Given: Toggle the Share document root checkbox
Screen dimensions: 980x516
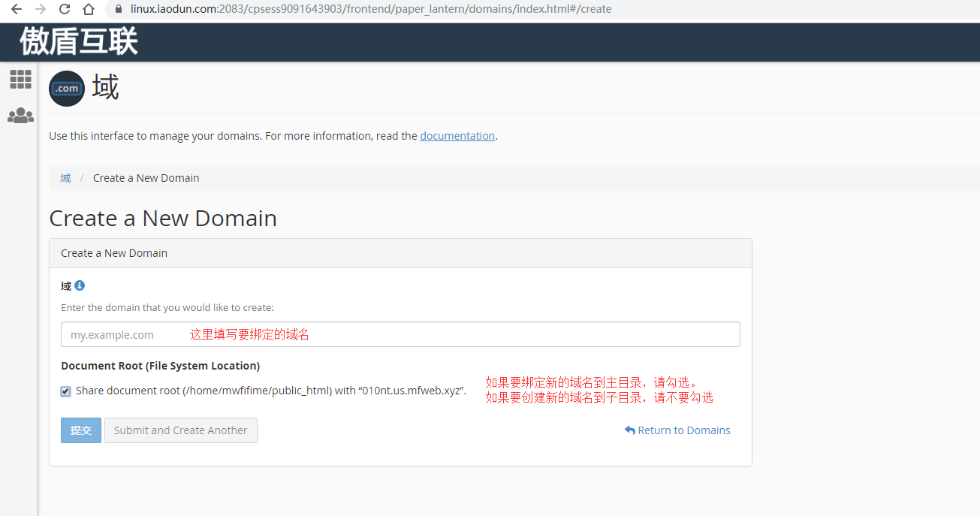Looking at the screenshot, I should pos(66,391).
